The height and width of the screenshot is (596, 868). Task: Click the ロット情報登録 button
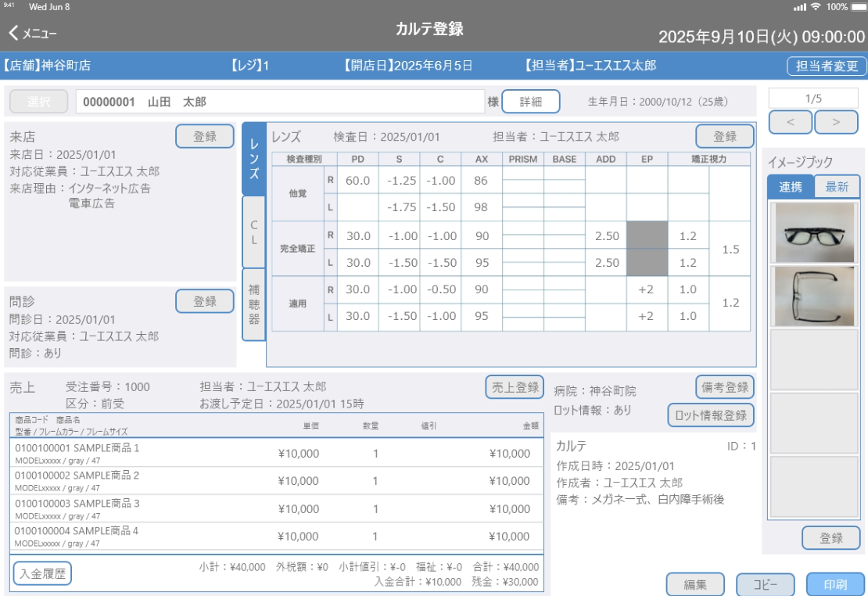pos(711,415)
